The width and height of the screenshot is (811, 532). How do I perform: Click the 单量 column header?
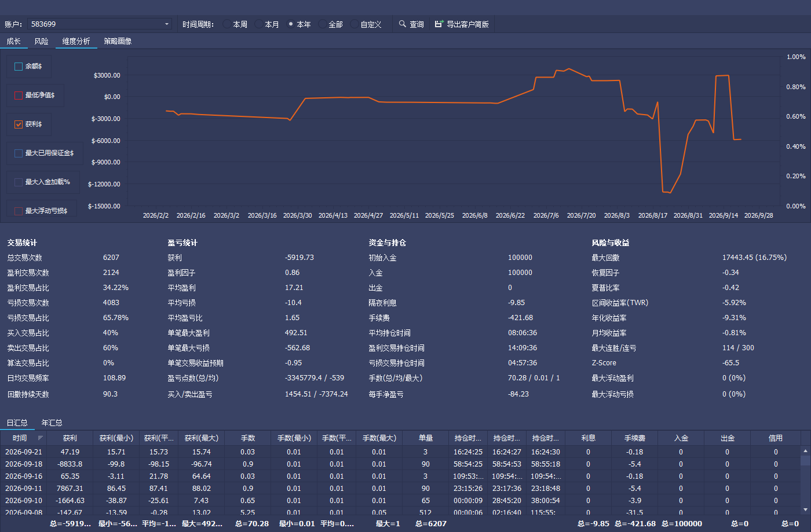[x=426, y=438]
